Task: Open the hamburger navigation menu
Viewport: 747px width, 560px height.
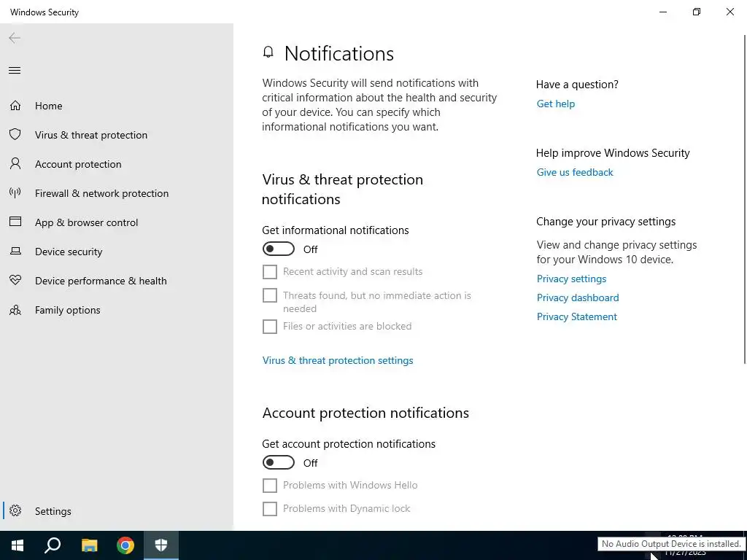Action: 15,71
